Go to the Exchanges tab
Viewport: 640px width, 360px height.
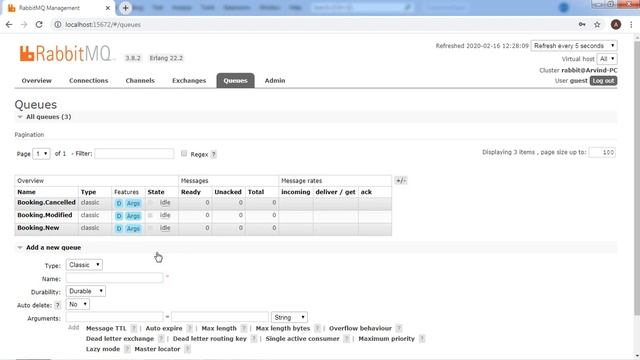pyautogui.click(x=189, y=80)
